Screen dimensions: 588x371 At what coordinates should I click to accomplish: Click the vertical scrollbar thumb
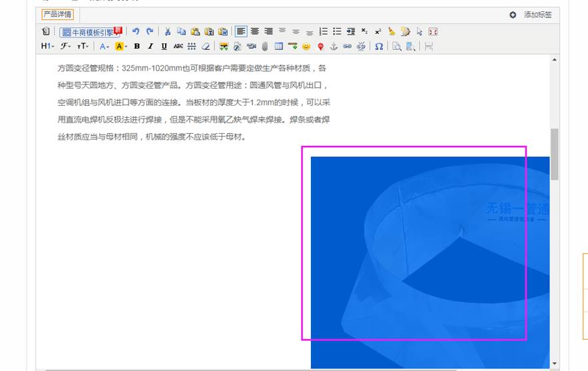(x=554, y=154)
